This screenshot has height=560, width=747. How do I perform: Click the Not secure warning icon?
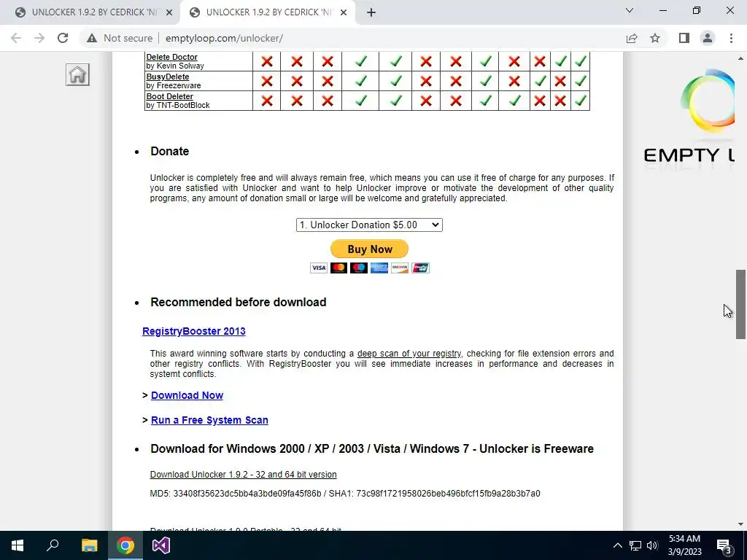pyautogui.click(x=92, y=38)
